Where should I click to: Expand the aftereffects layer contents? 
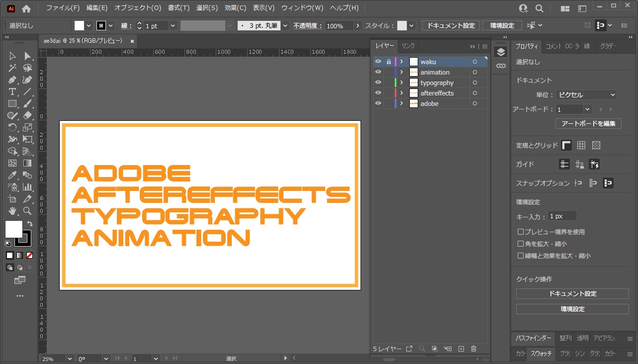pyautogui.click(x=401, y=93)
